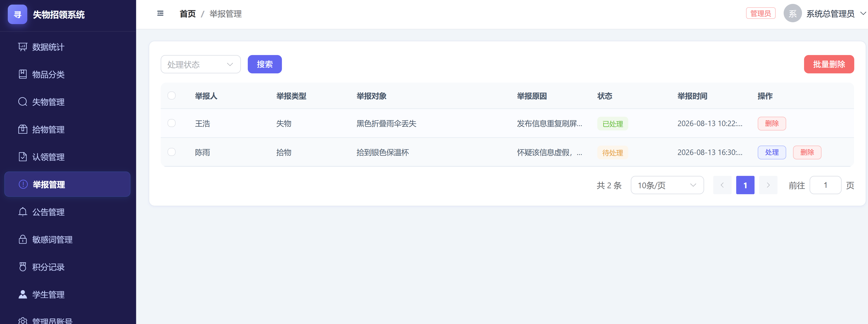Image resolution: width=868 pixels, height=324 pixels.
Task: Expand the 系统总管理员 account menu
Action: click(834, 14)
